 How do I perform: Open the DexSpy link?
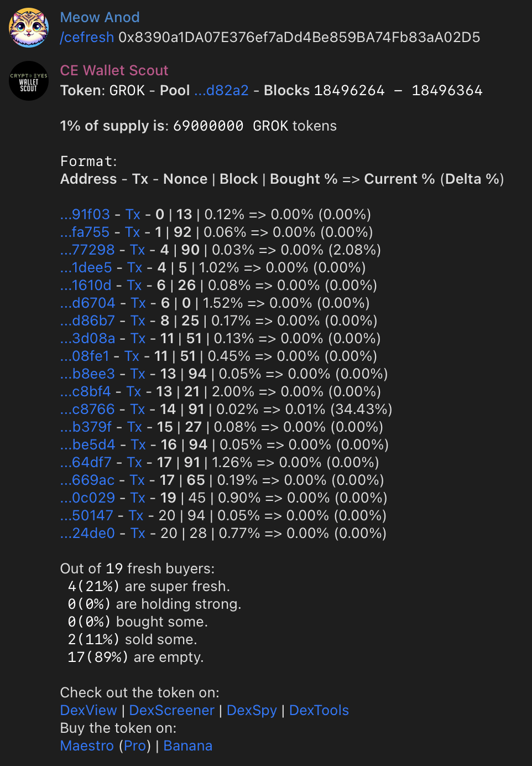pyautogui.click(x=252, y=711)
